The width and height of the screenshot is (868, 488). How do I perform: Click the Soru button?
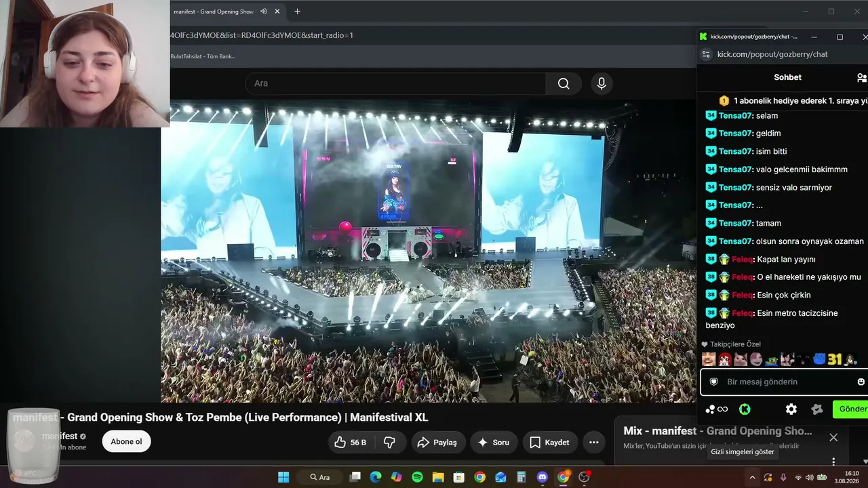click(493, 443)
